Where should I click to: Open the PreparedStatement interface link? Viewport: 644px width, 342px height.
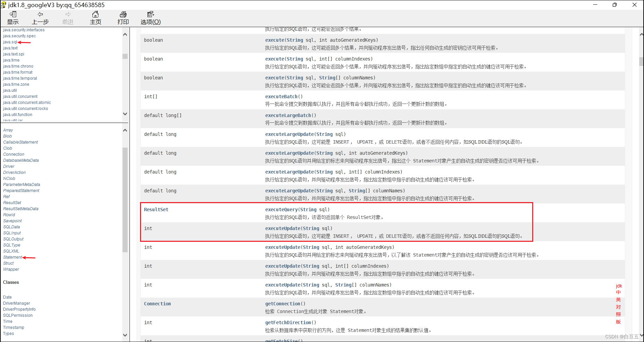[x=21, y=191]
